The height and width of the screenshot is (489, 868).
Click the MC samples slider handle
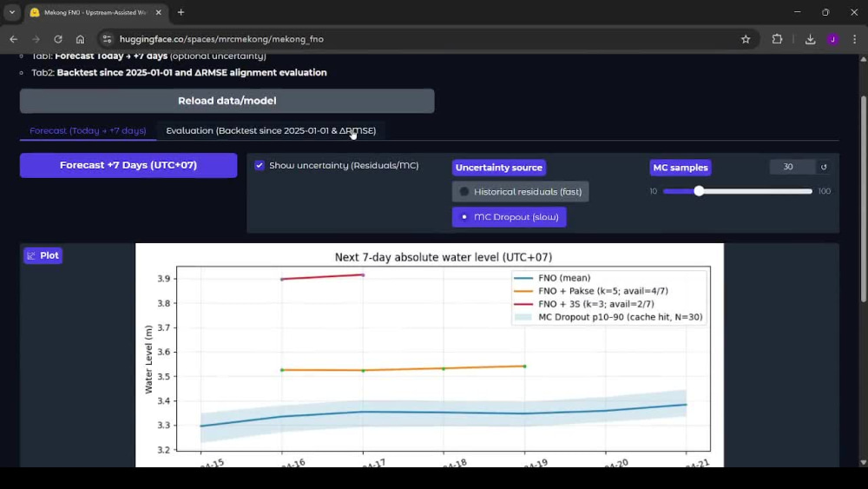(699, 191)
